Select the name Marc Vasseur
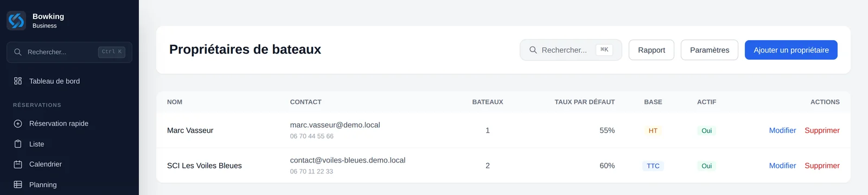Viewport: 868px width, 195px height. tap(190, 131)
